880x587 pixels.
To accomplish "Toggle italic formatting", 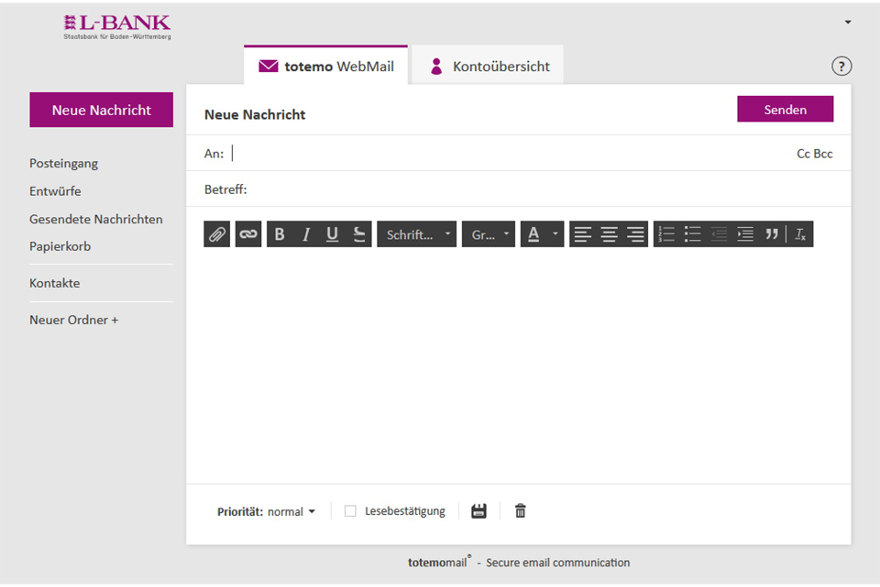I will pos(306,234).
